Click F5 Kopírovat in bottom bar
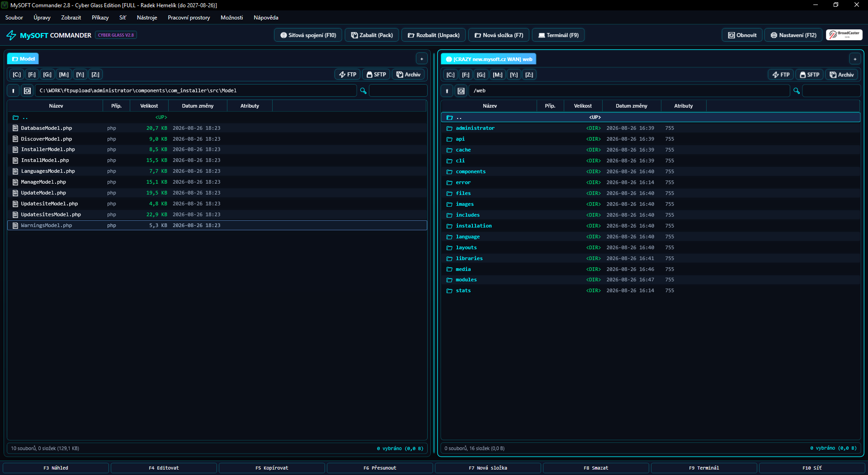 coord(272,468)
